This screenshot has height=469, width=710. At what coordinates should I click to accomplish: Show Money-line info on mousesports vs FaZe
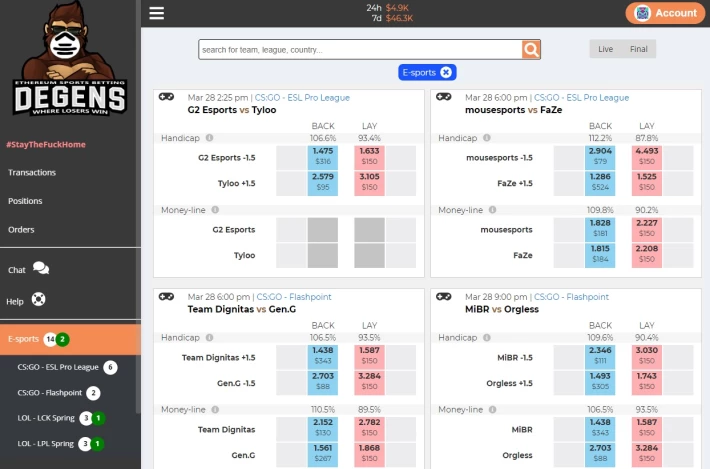coord(492,210)
